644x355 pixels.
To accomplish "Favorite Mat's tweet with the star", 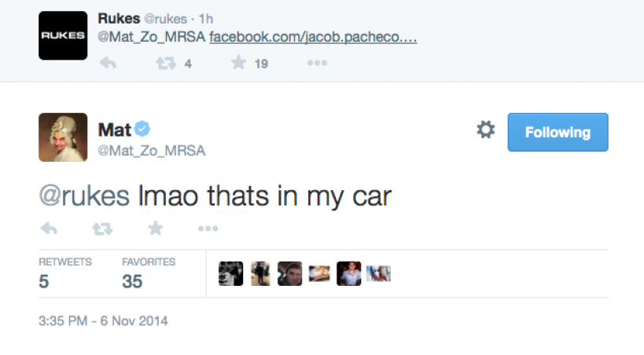I will pos(156,229).
